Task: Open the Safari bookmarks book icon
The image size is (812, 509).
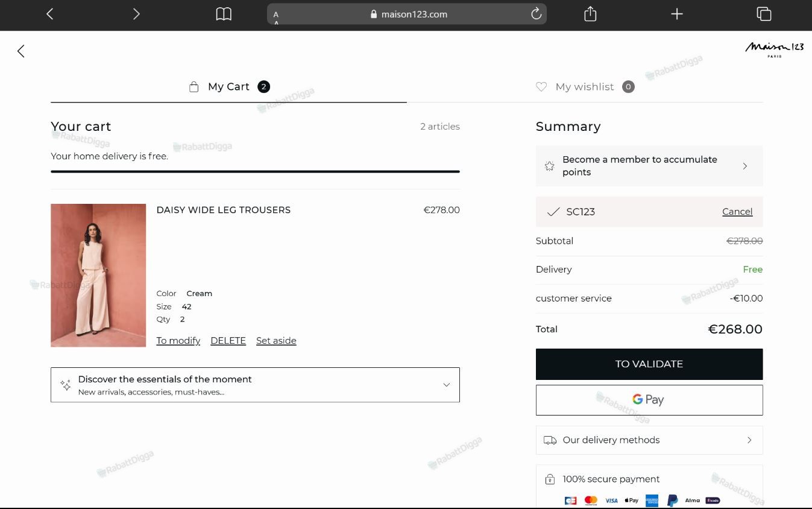Action: (x=224, y=14)
